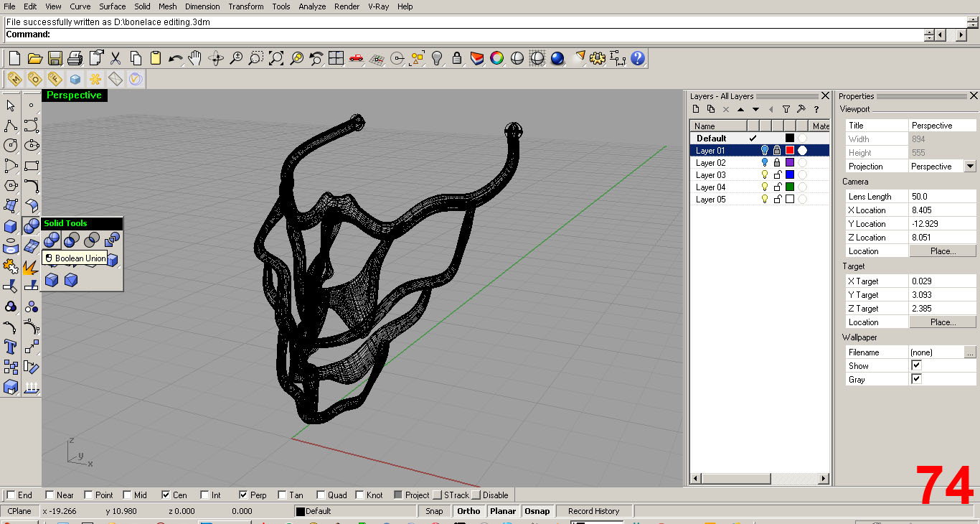
Task: Click the red car named views icon
Action: [356, 58]
